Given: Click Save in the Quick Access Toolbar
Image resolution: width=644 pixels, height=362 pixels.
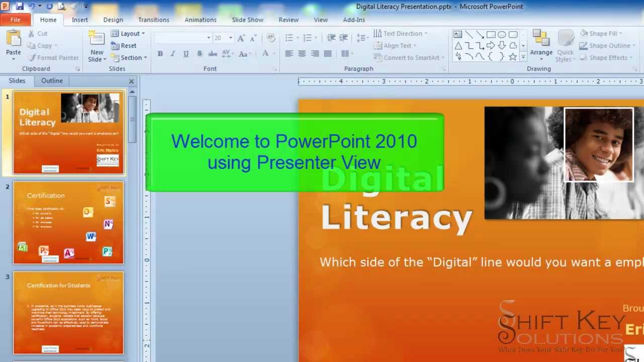Looking at the screenshot, I should tap(20, 7).
